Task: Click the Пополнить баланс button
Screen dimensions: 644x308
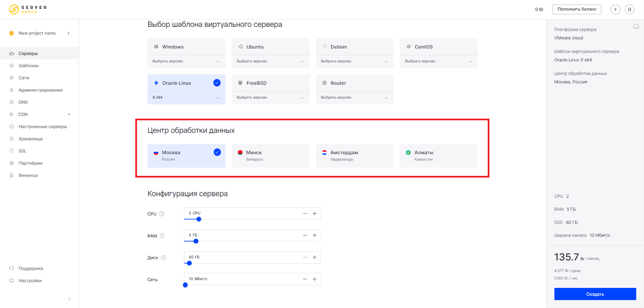Action: (x=577, y=9)
